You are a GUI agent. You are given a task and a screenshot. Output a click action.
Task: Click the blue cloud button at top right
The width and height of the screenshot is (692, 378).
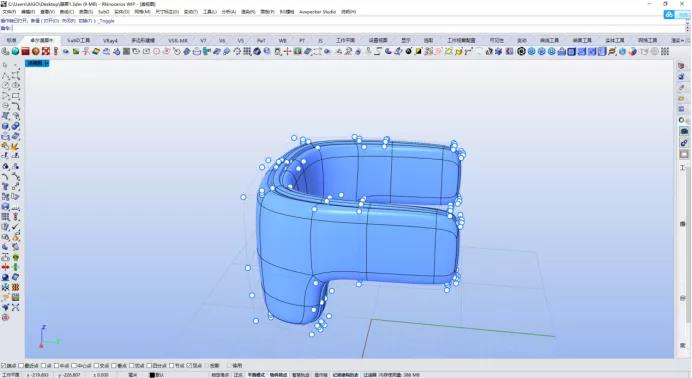669,15
